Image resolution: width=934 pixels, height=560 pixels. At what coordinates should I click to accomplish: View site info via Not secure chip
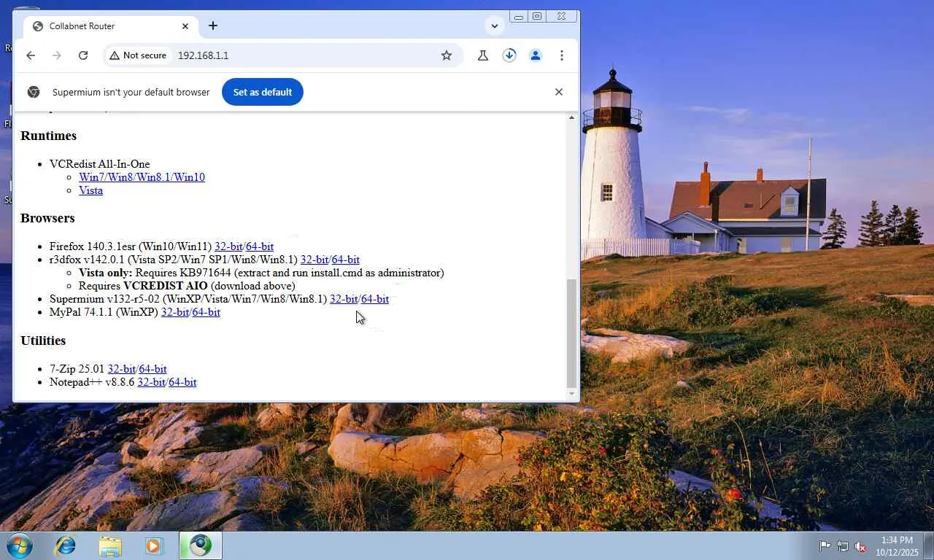[138, 55]
